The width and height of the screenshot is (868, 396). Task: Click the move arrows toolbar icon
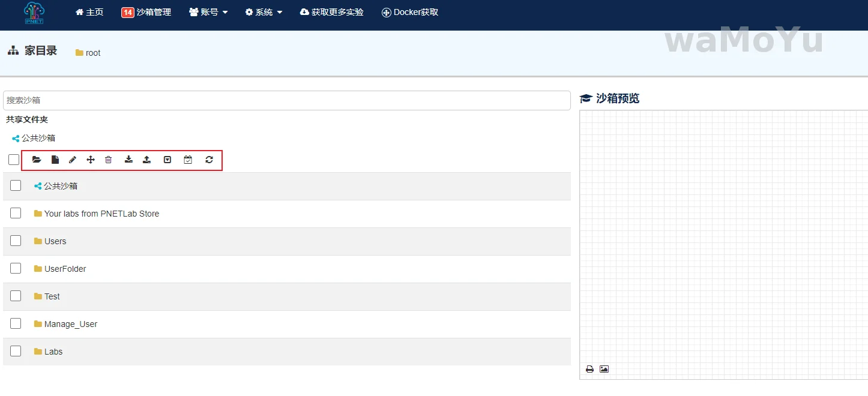pos(91,160)
